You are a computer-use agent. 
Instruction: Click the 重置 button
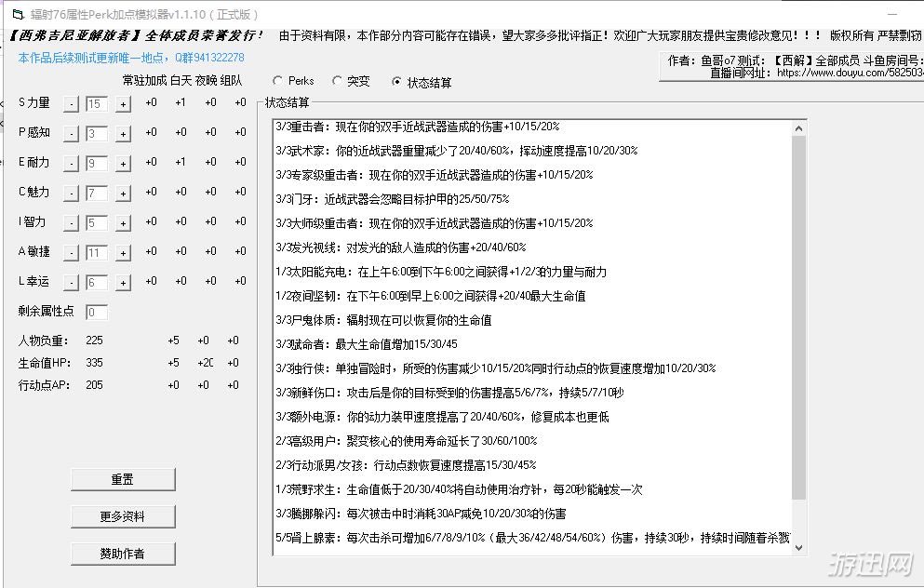[x=123, y=479]
